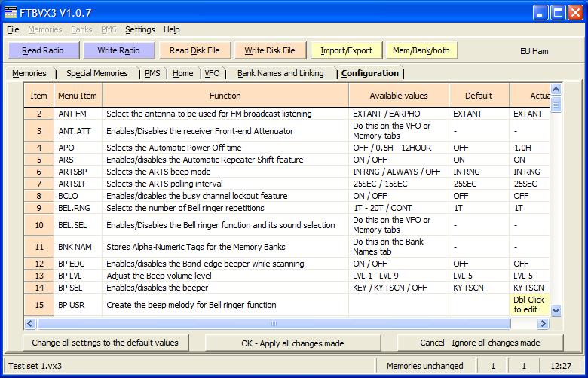Open the VFO tab

click(212, 73)
